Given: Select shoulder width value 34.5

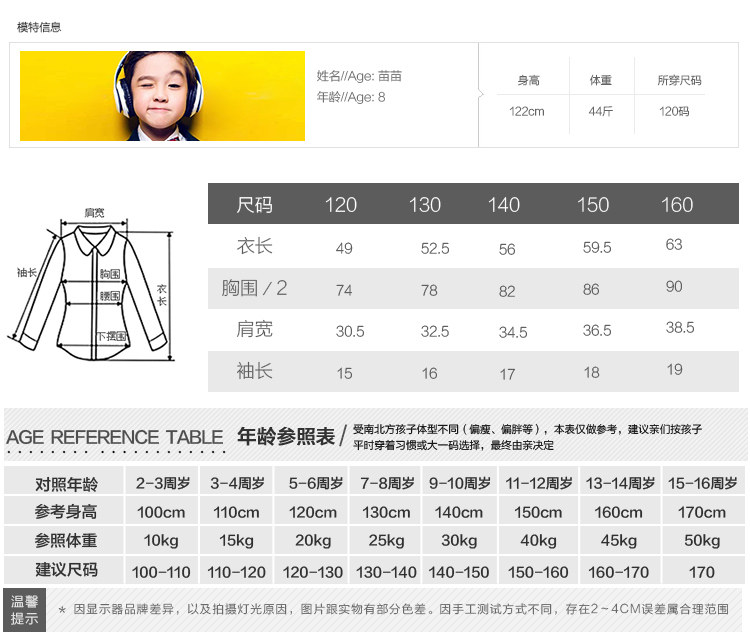Looking at the screenshot, I should pyautogui.click(x=513, y=332).
